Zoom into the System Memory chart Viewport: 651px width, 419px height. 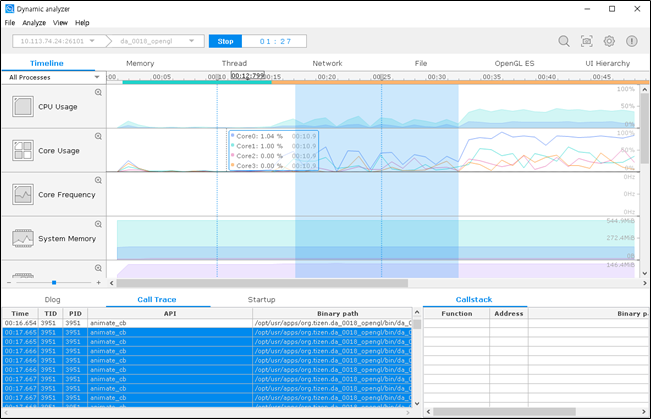coord(98,224)
